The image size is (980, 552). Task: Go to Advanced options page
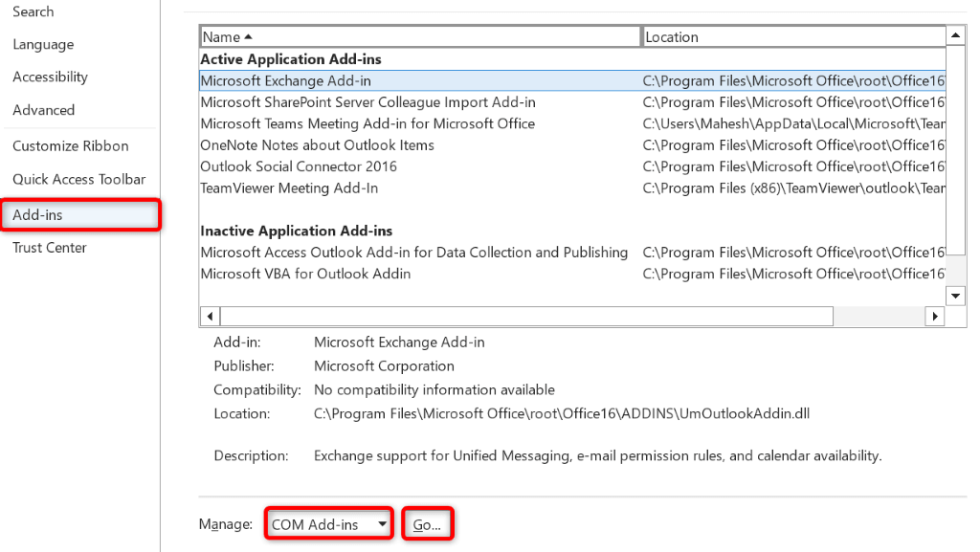[43, 110]
